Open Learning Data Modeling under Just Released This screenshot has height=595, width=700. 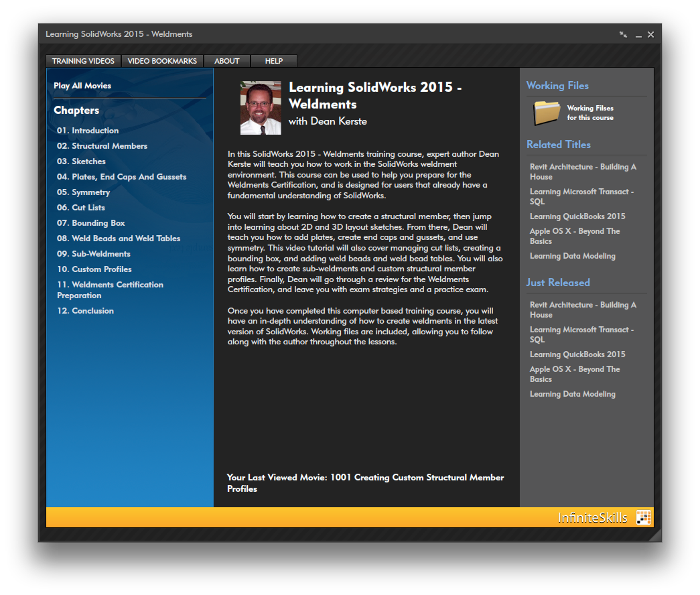[572, 394]
